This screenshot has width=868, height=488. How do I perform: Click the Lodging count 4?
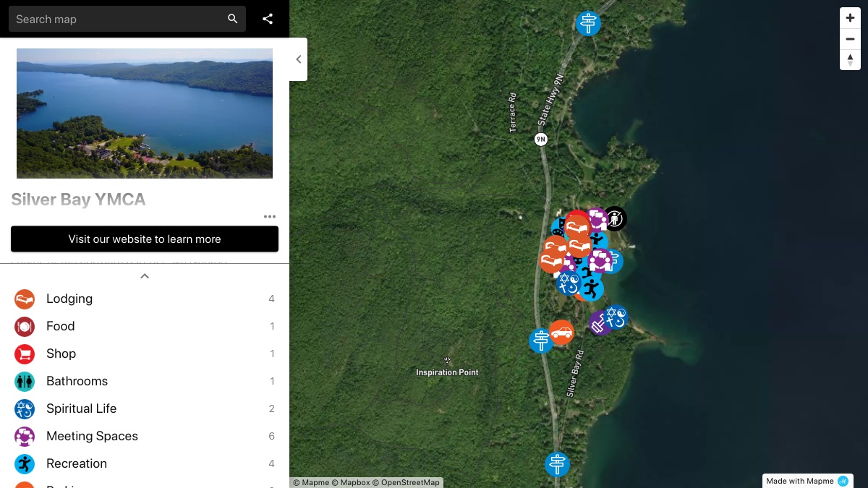pos(271,299)
